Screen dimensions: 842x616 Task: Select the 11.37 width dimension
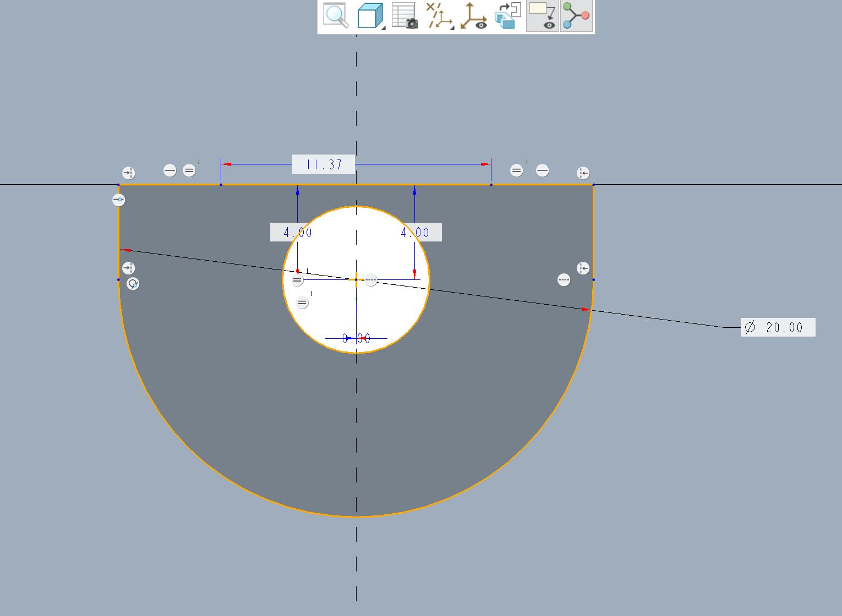tap(324, 164)
